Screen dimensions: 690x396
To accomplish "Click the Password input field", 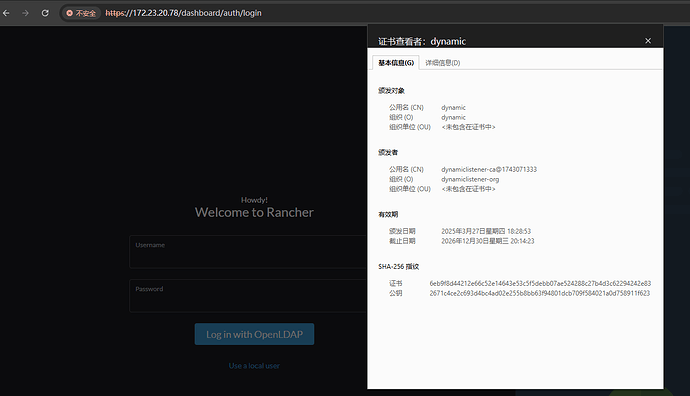I will pos(248,296).
